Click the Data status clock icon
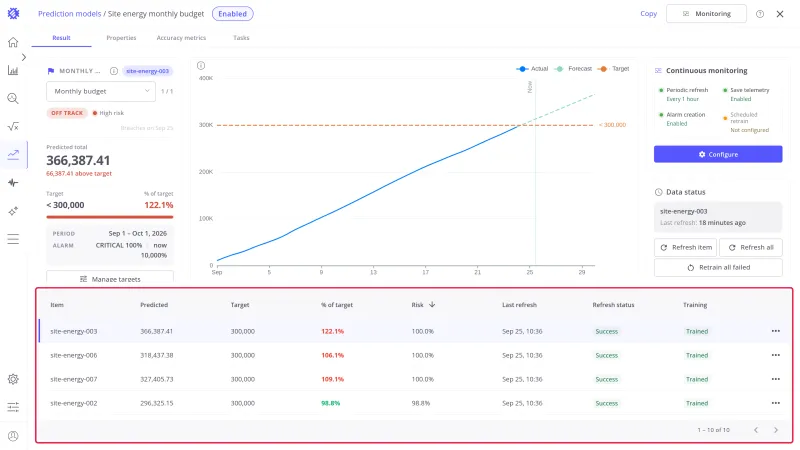Image resolution: width=800 pixels, height=450 pixels. [658, 192]
